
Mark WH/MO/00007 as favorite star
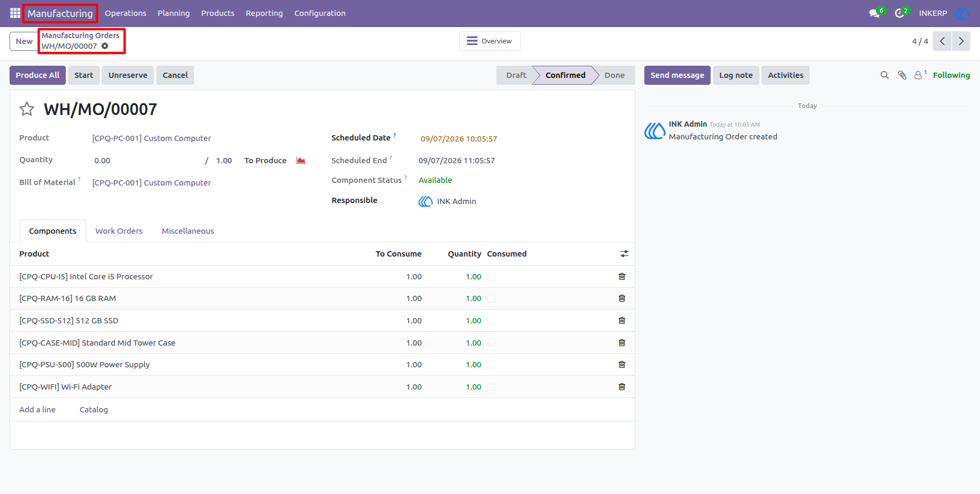27,109
